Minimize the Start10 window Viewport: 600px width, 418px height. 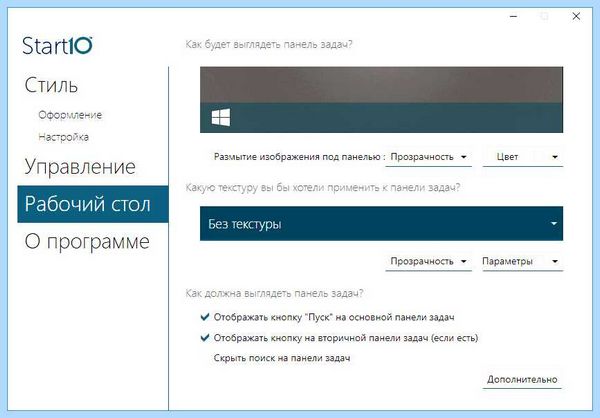514,16
